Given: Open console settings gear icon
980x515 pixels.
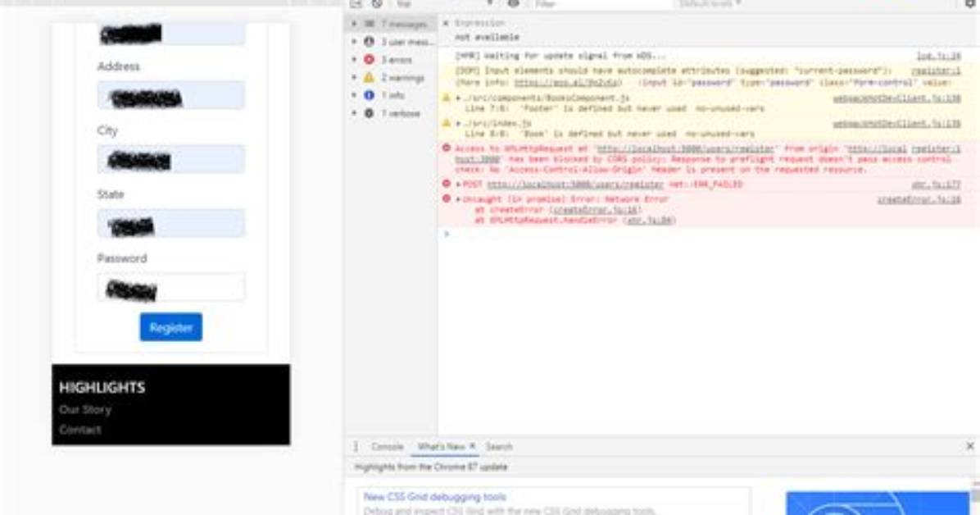Looking at the screenshot, I should [971, 4].
